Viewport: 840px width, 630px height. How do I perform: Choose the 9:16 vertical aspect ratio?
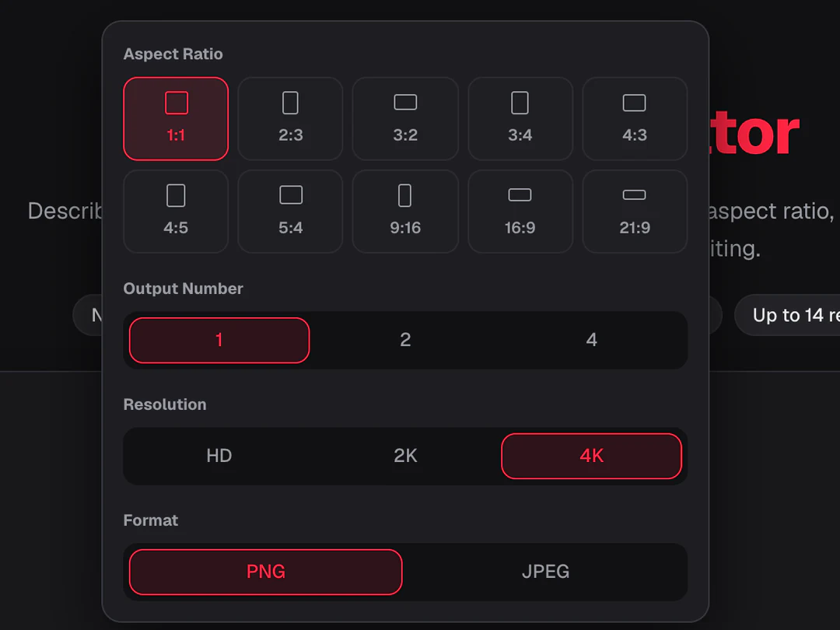(x=405, y=211)
